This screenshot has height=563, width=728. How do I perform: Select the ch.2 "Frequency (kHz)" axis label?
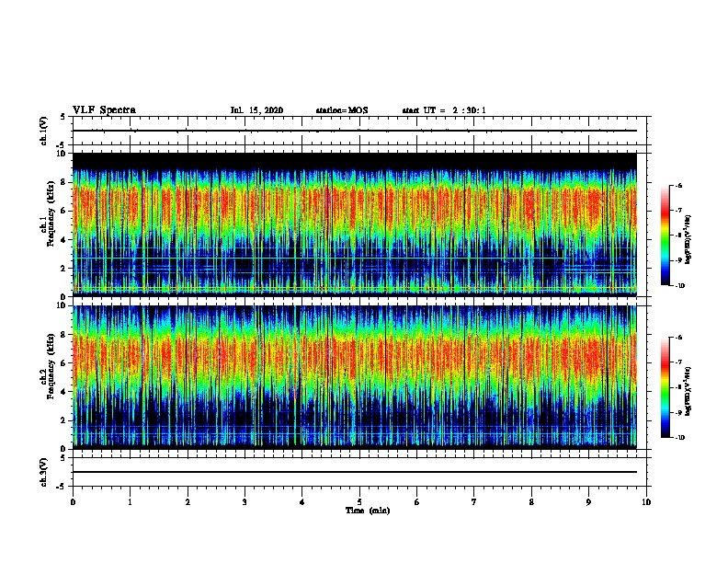pyautogui.click(x=51, y=366)
